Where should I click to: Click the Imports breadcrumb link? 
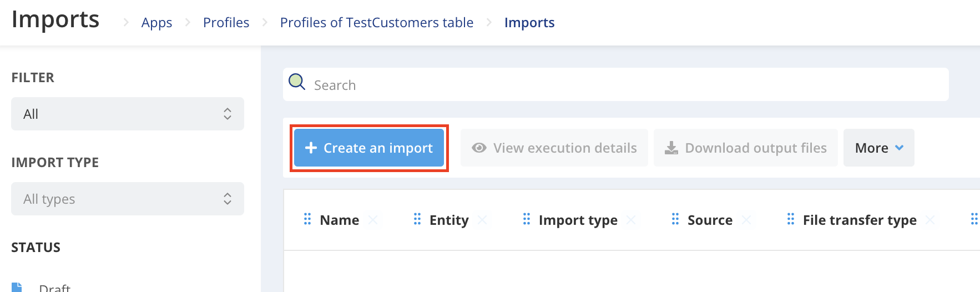click(x=529, y=23)
